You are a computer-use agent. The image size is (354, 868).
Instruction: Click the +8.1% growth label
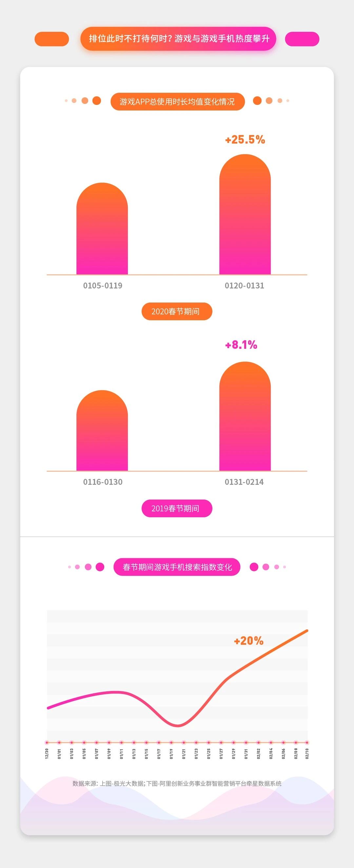pos(241,345)
